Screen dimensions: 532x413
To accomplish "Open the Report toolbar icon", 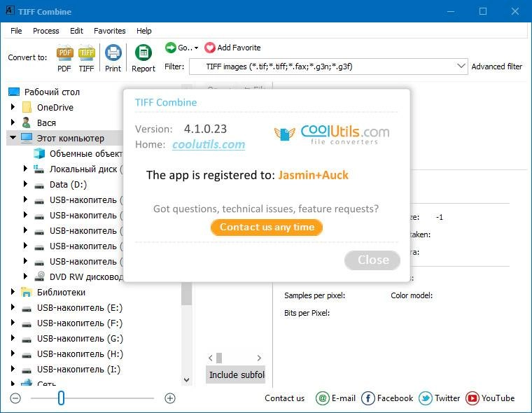I will pyautogui.click(x=143, y=53).
